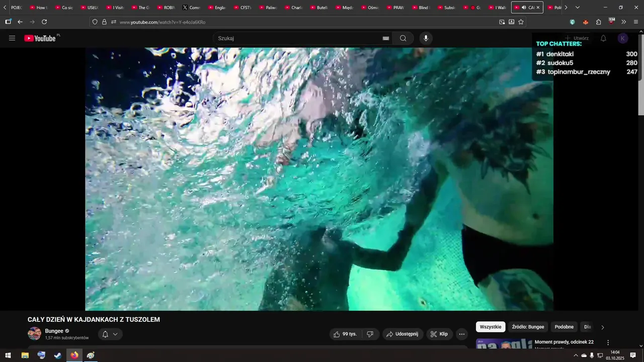Bookmark this page with star icon
Screen dimensions: 644x362
[x=521, y=22]
